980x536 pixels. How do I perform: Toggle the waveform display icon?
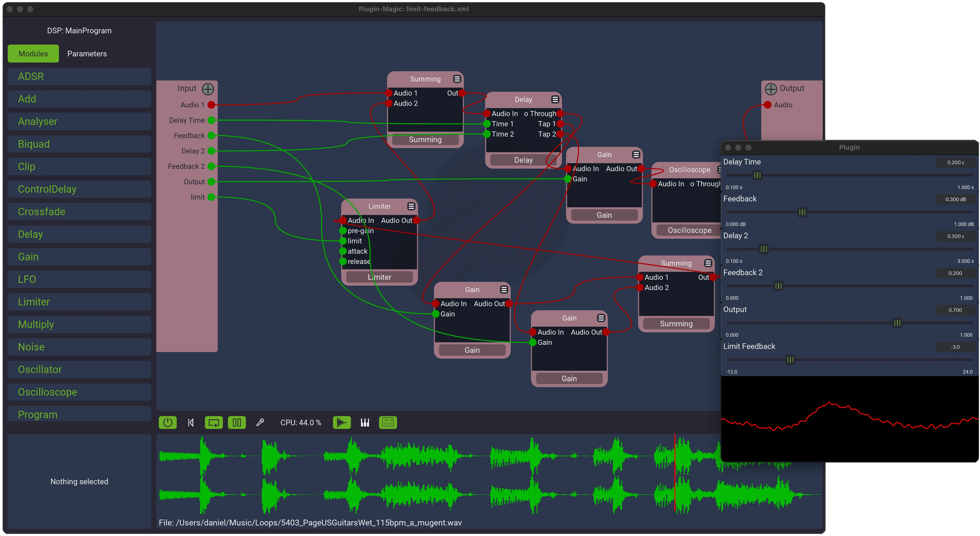pyautogui.click(x=342, y=422)
